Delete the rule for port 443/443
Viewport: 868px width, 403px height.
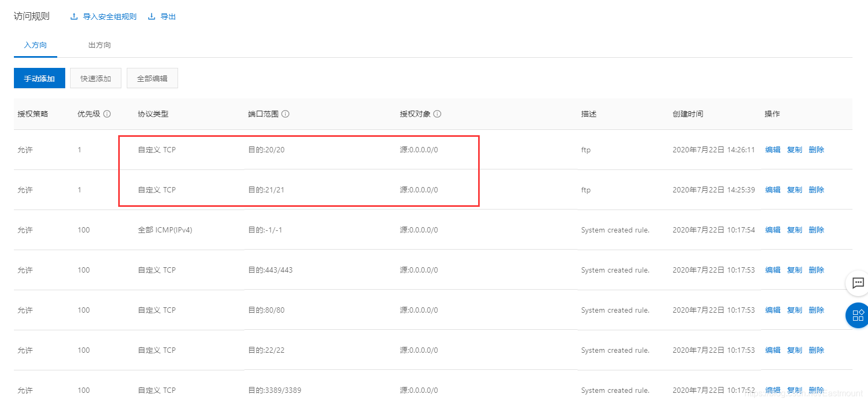click(x=817, y=270)
